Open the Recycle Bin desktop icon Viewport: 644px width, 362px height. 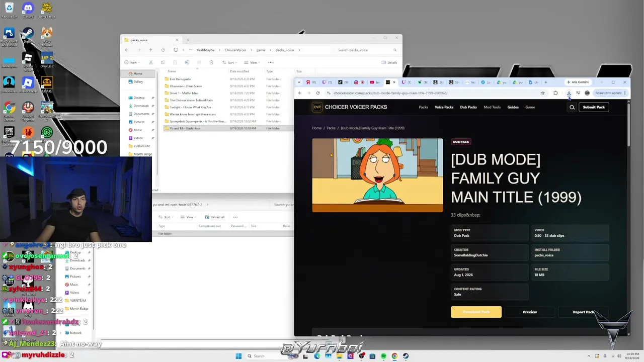(x=9, y=10)
